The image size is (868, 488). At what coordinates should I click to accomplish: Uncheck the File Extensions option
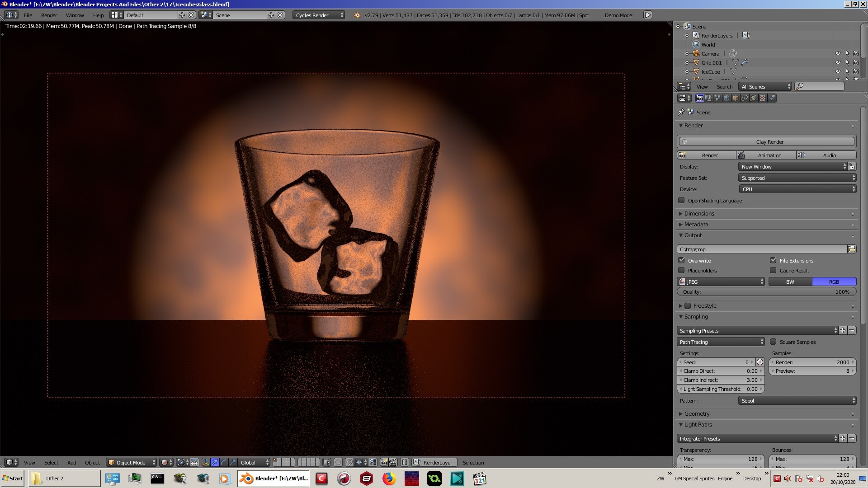pos(773,260)
